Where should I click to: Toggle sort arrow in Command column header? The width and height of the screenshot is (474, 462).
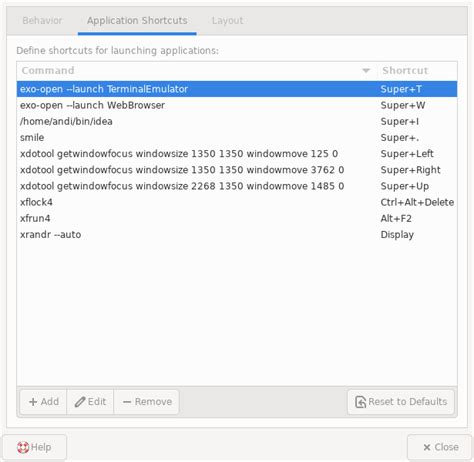coord(366,70)
